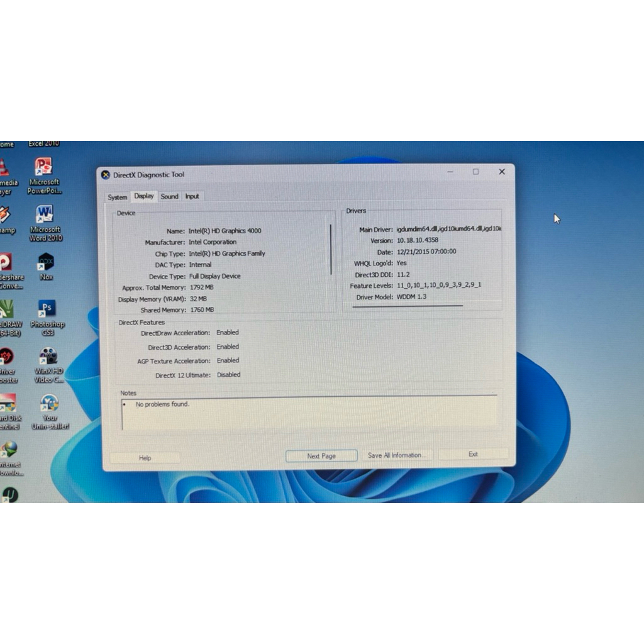Select the VLC media player cone icon
Viewport: 644px width, 644px height.
pyautogui.click(x=5, y=177)
